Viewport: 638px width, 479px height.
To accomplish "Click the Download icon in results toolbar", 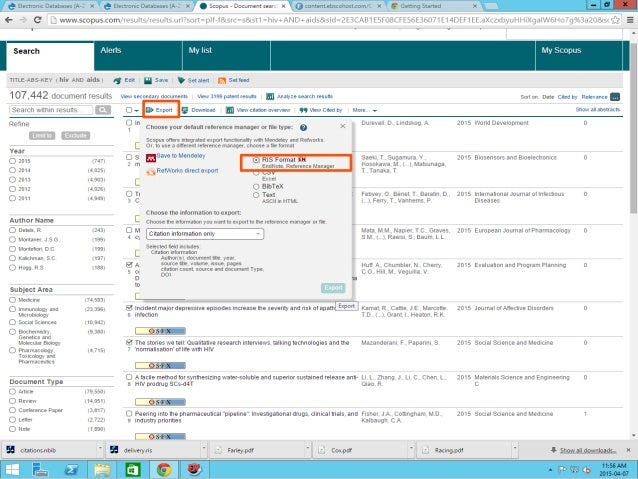I will click(x=185, y=110).
